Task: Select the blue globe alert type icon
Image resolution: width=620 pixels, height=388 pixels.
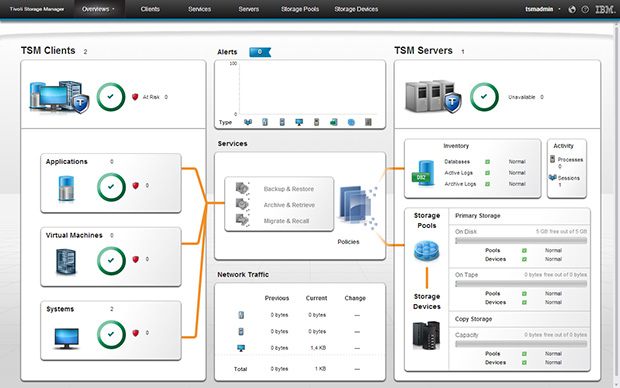Action: pos(351,122)
